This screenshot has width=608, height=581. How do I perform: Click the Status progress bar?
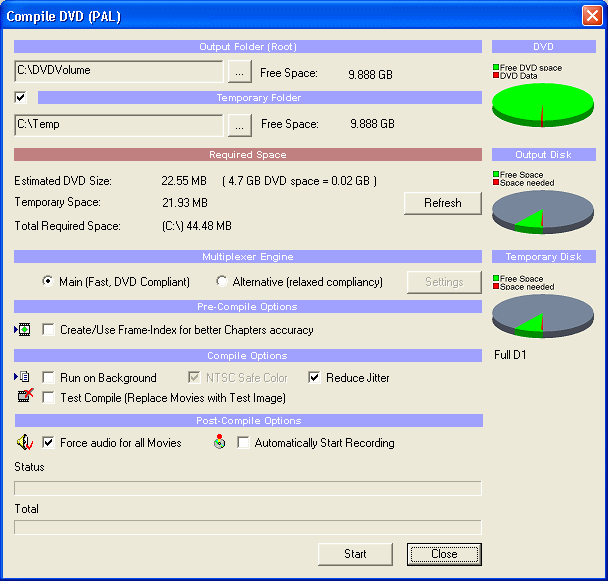click(x=248, y=488)
